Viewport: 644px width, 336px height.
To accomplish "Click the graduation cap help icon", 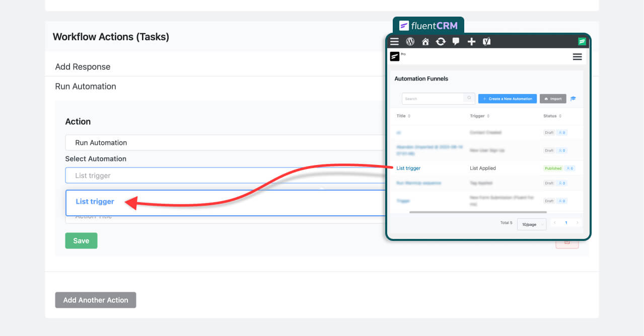I will pyautogui.click(x=573, y=99).
